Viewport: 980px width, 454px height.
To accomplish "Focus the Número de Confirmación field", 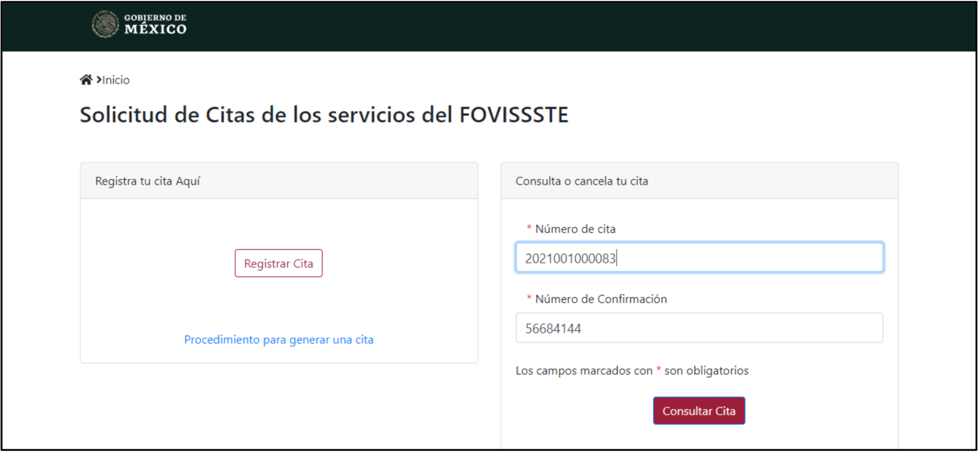I will [x=699, y=328].
